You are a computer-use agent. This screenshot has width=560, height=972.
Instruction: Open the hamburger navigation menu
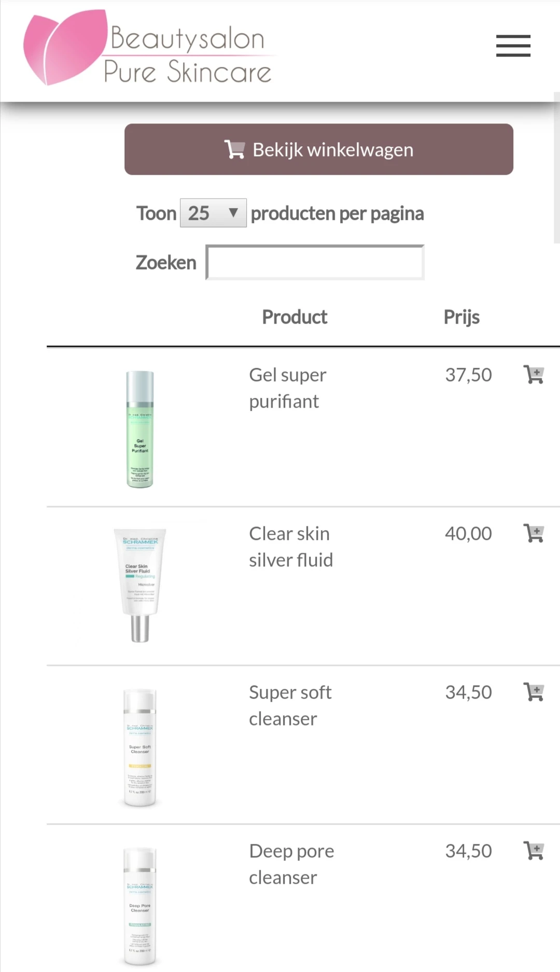[513, 46]
